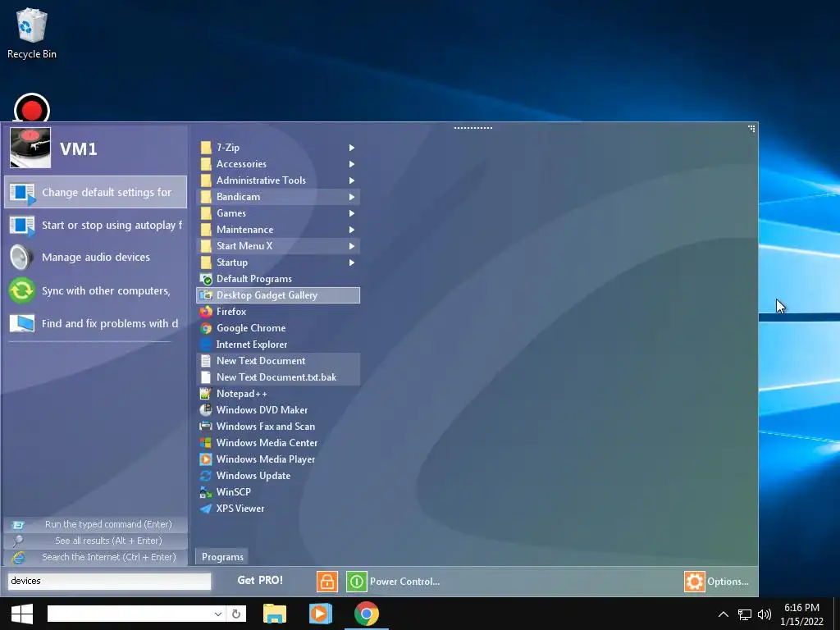Click the dotted handle at menu top edge
Image resolution: width=840 pixels, height=630 pixels.
click(x=473, y=128)
